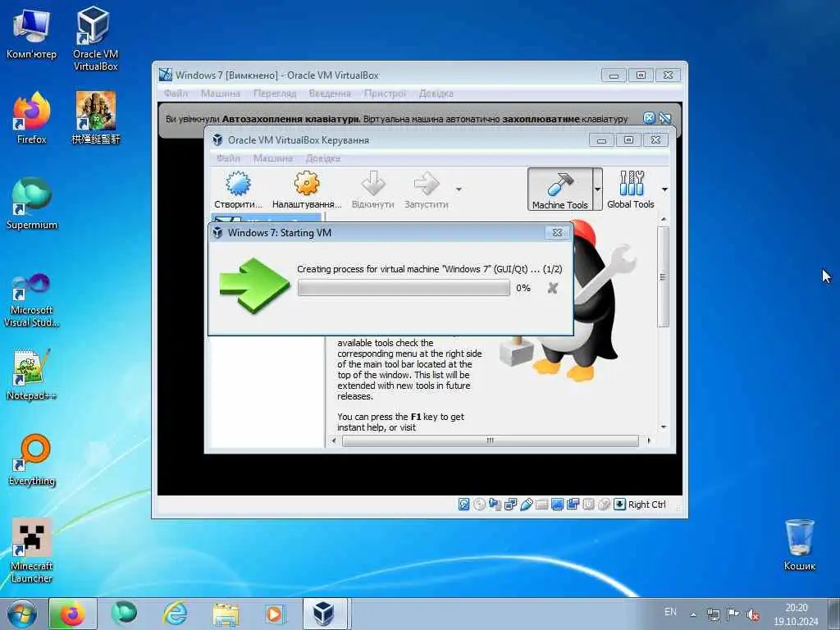
Task: Expand the Machine Tools dropdown arrow
Action: (x=597, y=189)
